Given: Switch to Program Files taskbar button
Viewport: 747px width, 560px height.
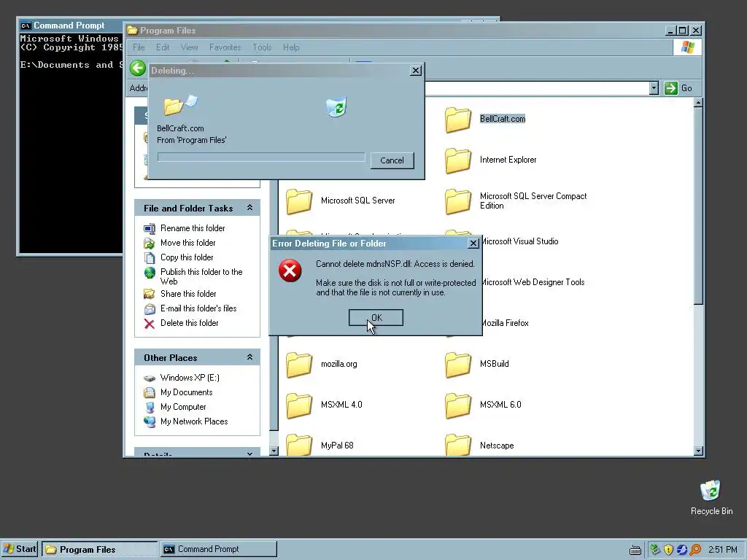Looking at the screenshot, I should tap(99, 549).
